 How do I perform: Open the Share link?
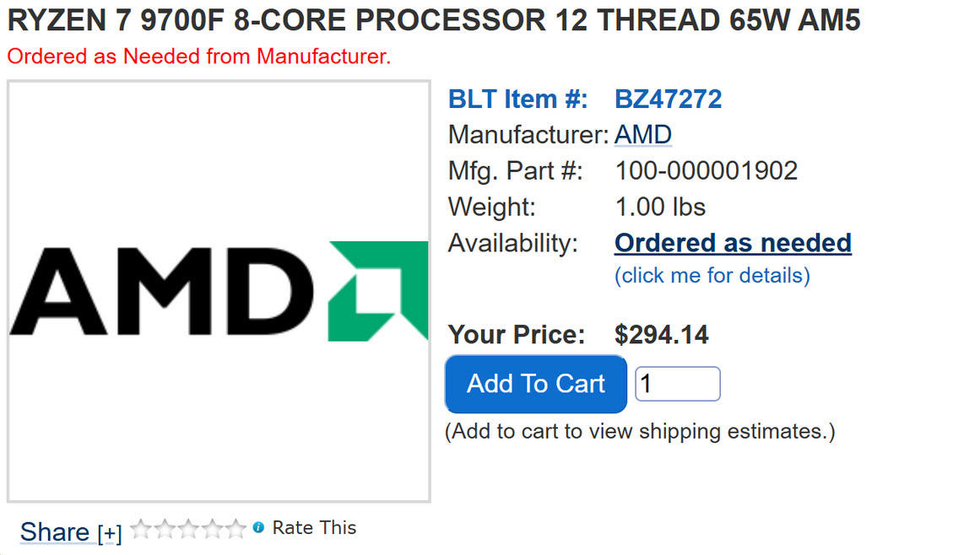click(x=54, y=532)
